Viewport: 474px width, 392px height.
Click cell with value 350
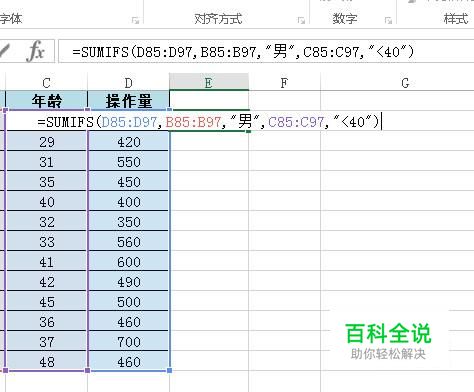[129, 222]
